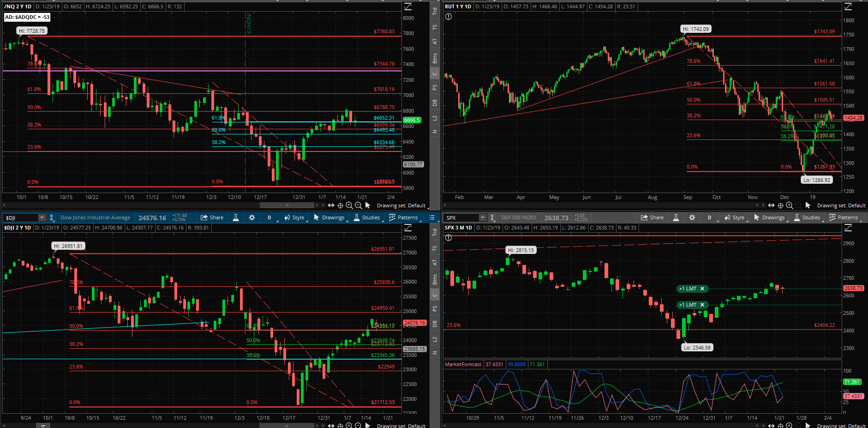Select the pointer tool below RUT chart
The image size is (868, 428).
pos(808,205)
